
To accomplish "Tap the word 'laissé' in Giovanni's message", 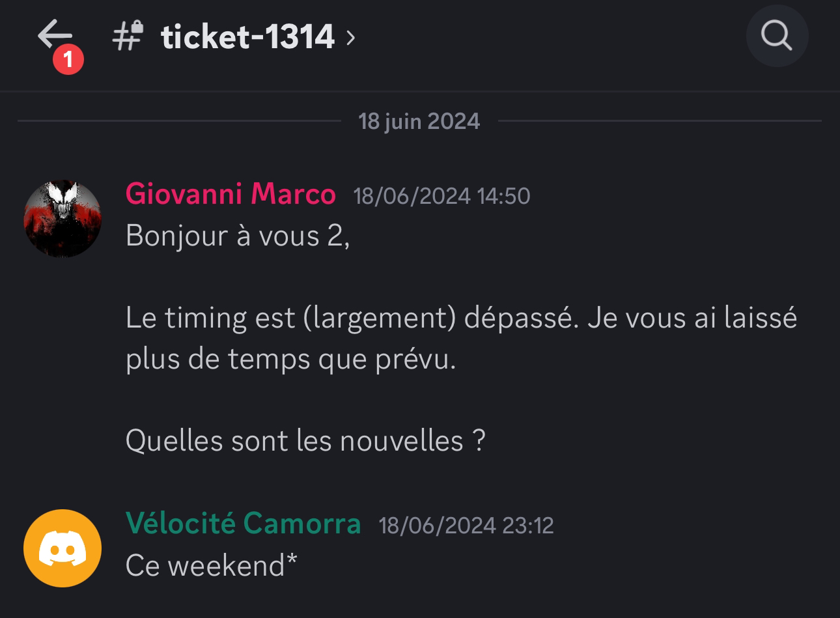I will (761, 318).
